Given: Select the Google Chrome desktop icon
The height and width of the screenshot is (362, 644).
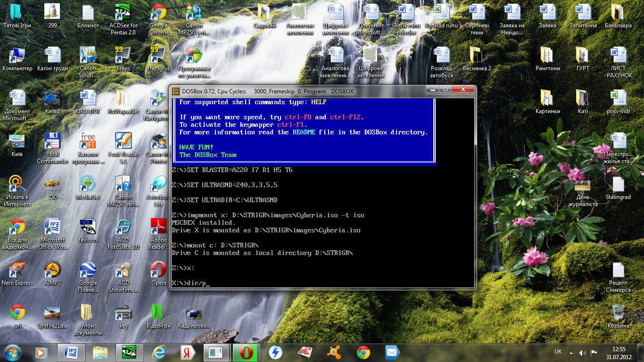Looking at the screenshot, I should point(158,20).
